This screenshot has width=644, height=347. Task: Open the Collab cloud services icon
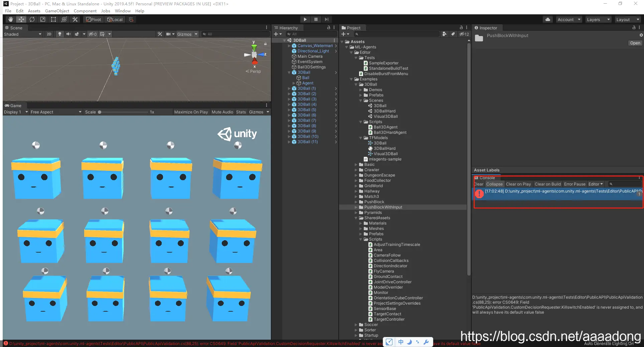[x=548, y=19]
